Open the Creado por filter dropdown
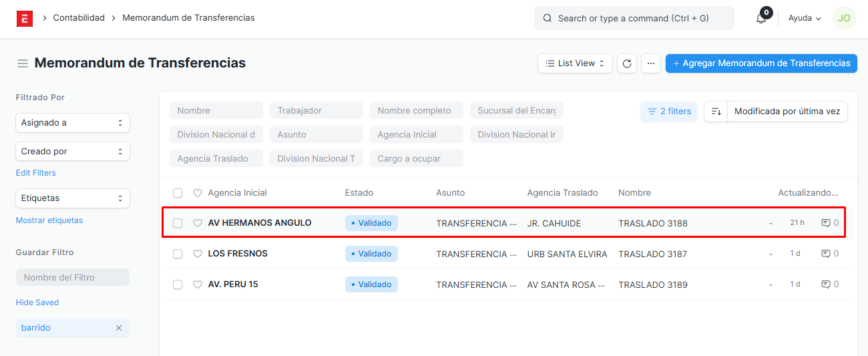This screenshot has height=356, width=868. (73, 152)
